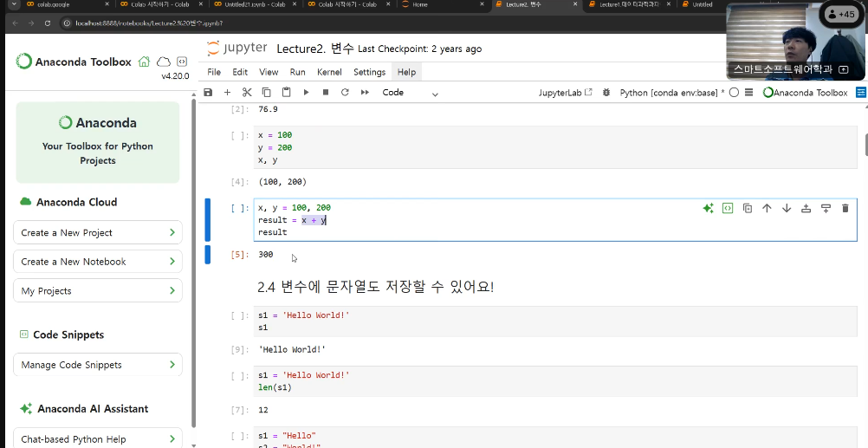Expand Create a New Notebook
This screenshot has width=868, height=448.
(97, 262)
